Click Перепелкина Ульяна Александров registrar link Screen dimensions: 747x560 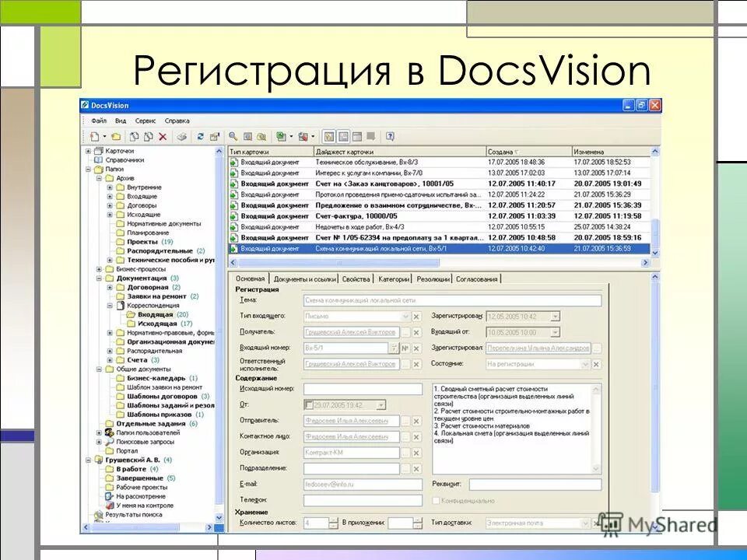[538, 348]
